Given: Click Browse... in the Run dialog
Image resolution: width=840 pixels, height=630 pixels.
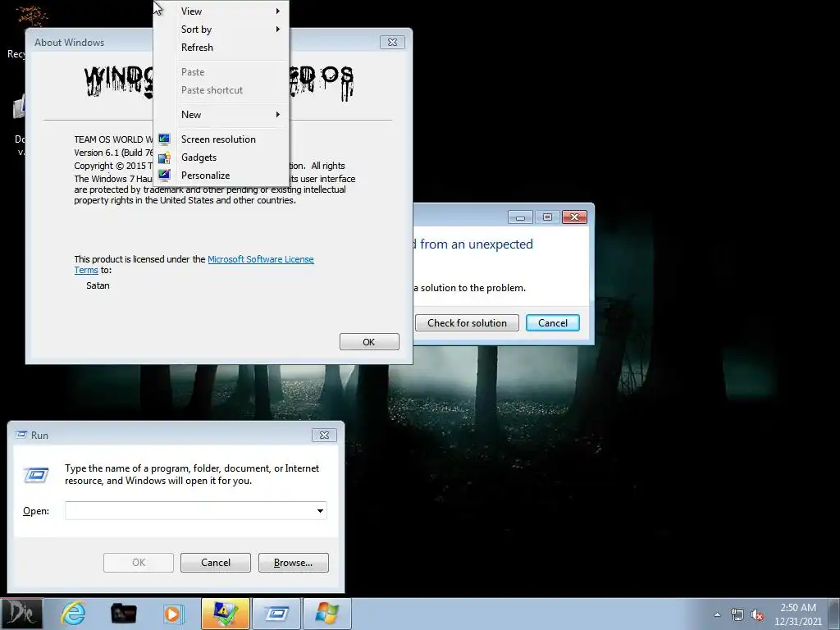Looking at the screenshot, I should click(x=293, y=563).
